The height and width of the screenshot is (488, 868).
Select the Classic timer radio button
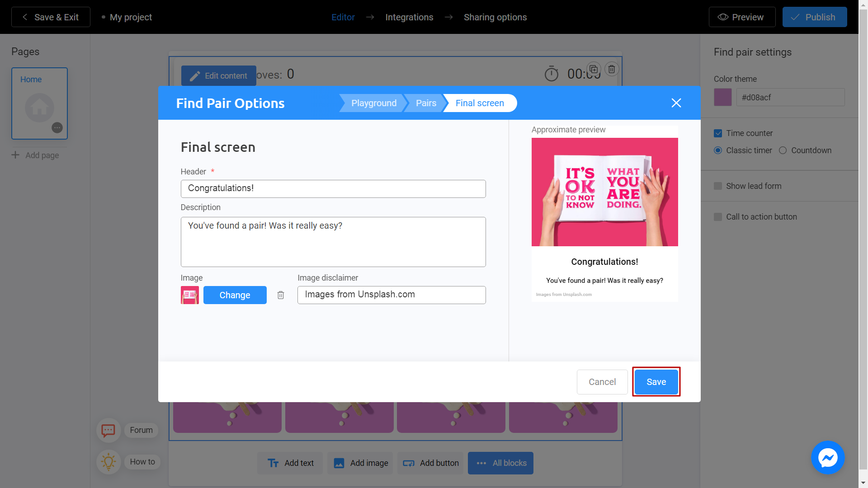(x=719, y=150)
